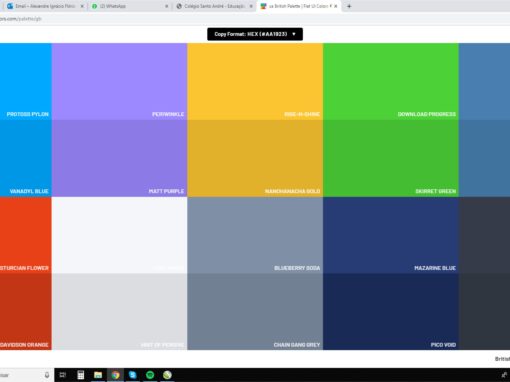
Task: Switch to the Email tab
Action: point(45,6)
